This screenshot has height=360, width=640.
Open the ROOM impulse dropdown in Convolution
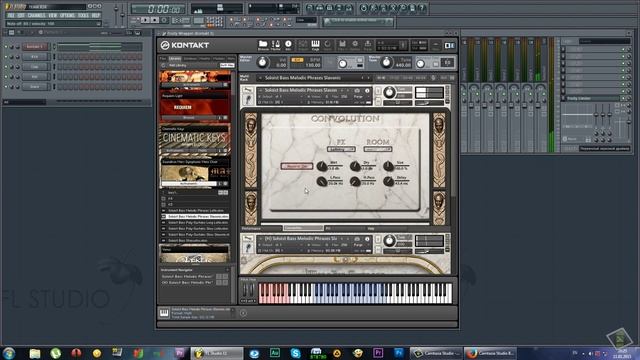[378, 149]
